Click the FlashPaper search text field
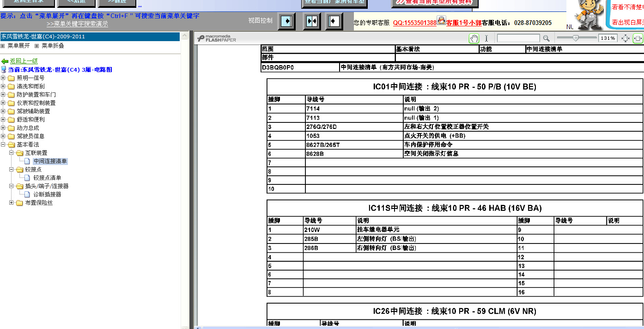 tap(518, 38)
